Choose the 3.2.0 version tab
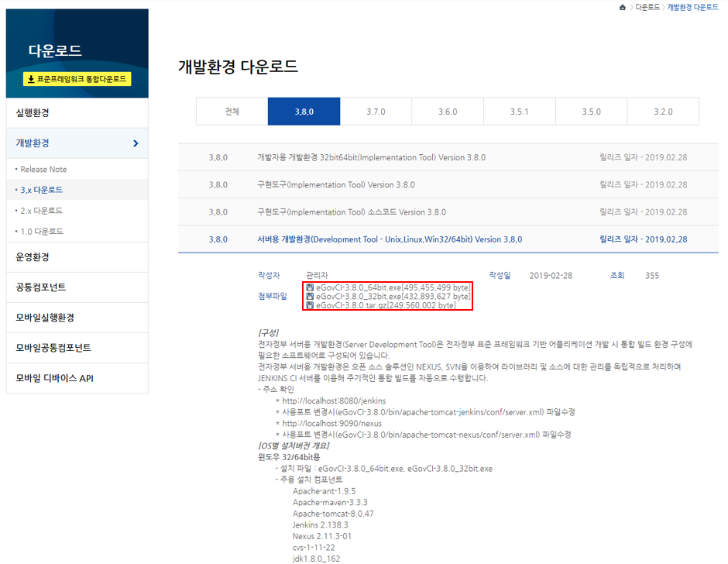 [x=663, y=112]
